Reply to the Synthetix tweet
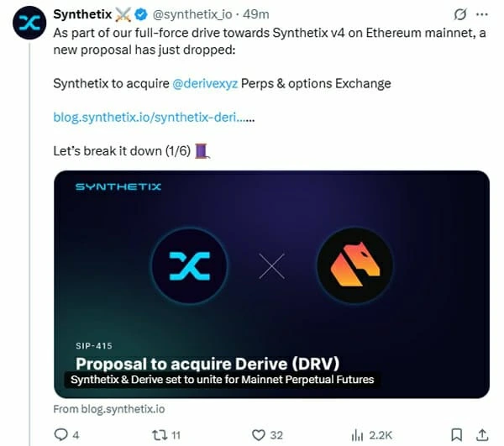The image size is (504, 446). 60,434
